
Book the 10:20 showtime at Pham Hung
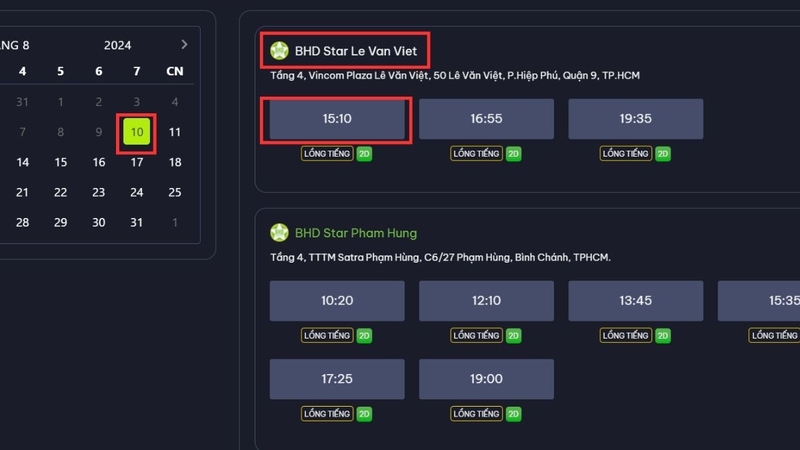(337, 301)
